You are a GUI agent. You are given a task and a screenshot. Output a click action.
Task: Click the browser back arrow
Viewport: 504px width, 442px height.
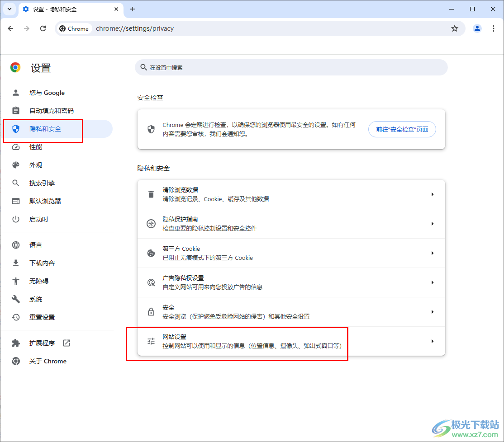tap(10, 28)
